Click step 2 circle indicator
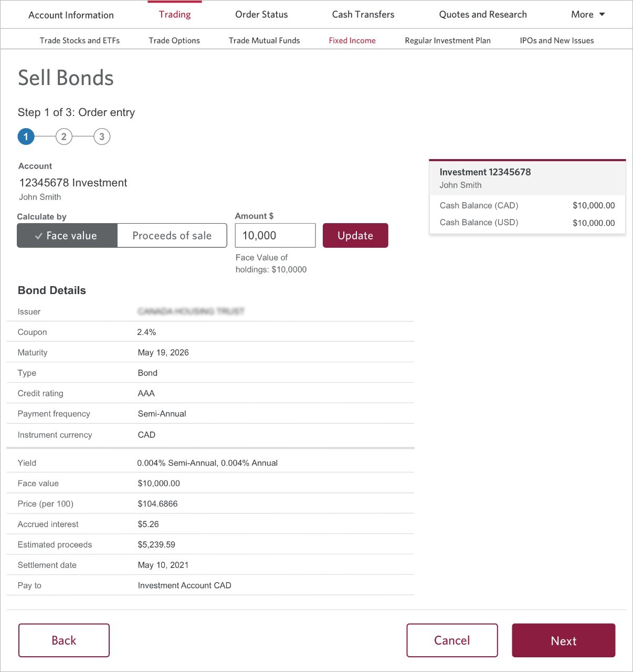This screenshot has height=672, width=633. (64, 136)
